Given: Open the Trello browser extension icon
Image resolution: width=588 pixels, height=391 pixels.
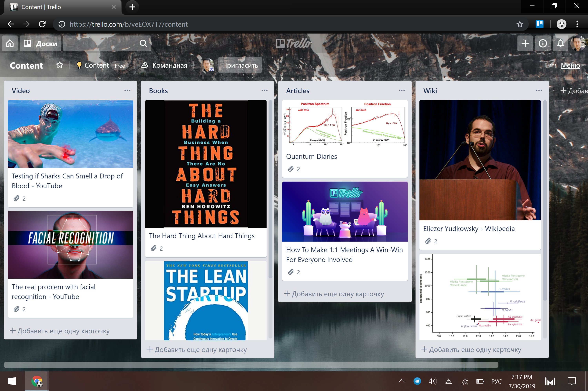Looking at the screenshot, I should pos(539,24).
